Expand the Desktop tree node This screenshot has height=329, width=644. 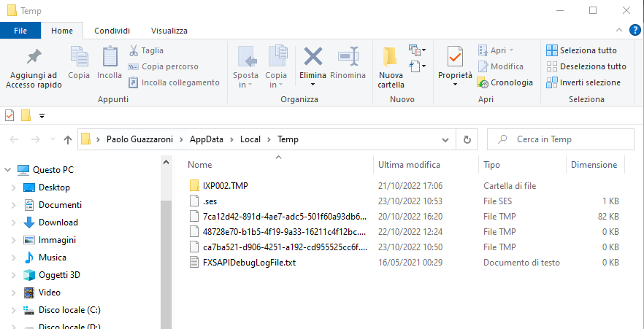coord(14,187)
